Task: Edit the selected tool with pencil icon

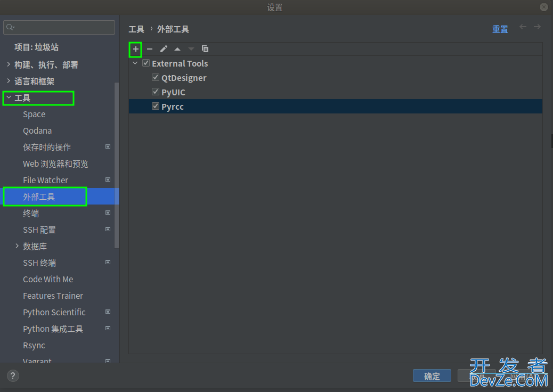Action: pos(164,49)
